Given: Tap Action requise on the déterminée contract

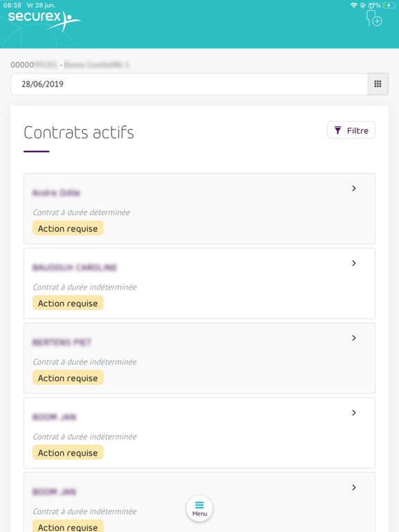Looking at the screenshot, I should (x=68, y=229).
